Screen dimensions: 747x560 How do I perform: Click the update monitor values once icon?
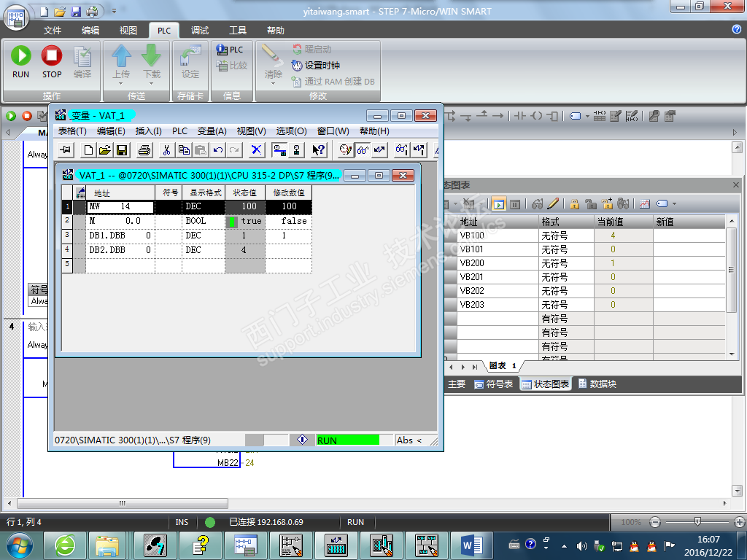[402, 150]
